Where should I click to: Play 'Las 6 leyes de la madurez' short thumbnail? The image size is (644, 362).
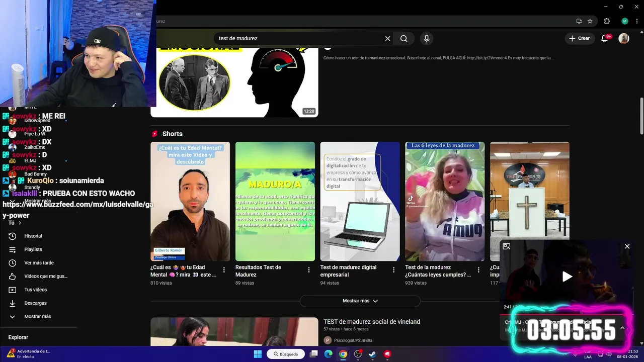click(x=445, y=201)
